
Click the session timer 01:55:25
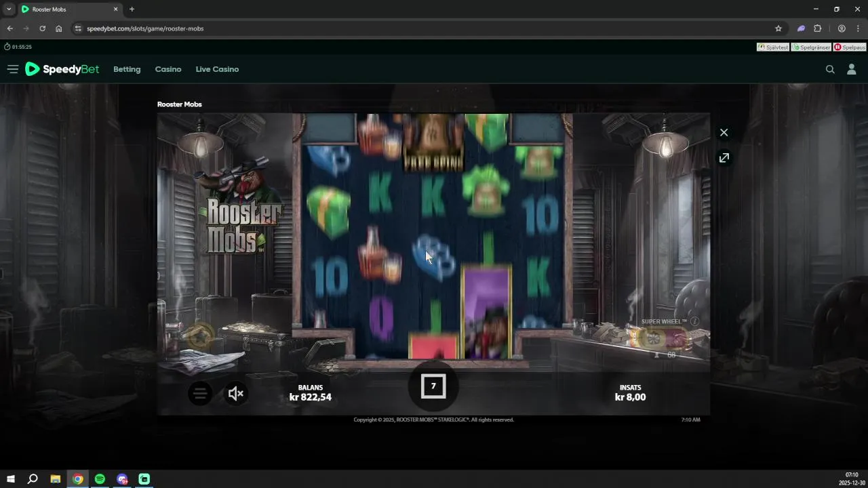click(x=18, y=47)
